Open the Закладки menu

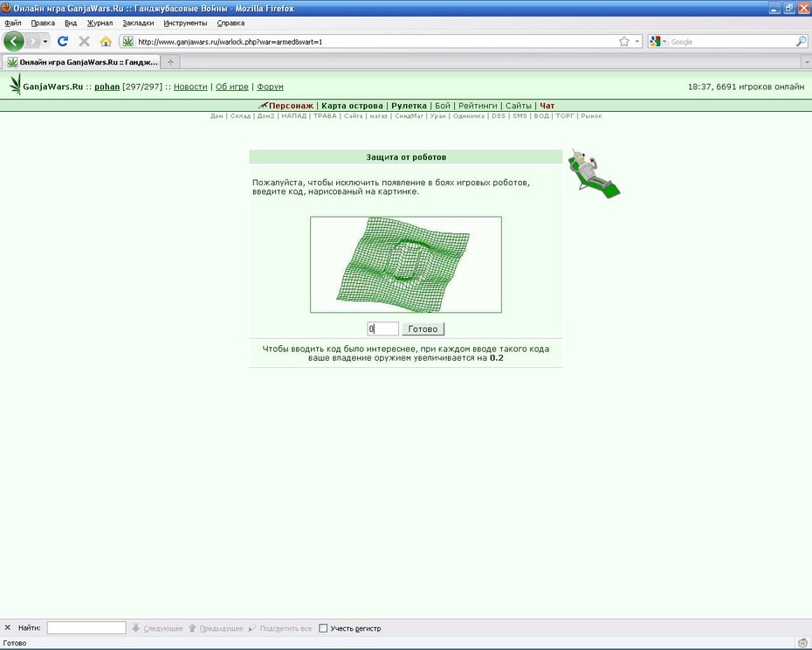click(x=138, y=23)
